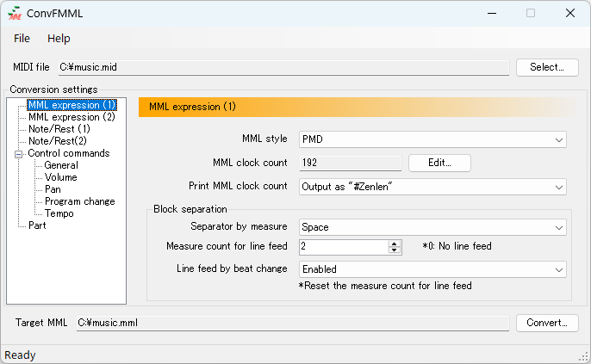
Task: Click the Select... button for MIDI file
Action: pos(546,67)
